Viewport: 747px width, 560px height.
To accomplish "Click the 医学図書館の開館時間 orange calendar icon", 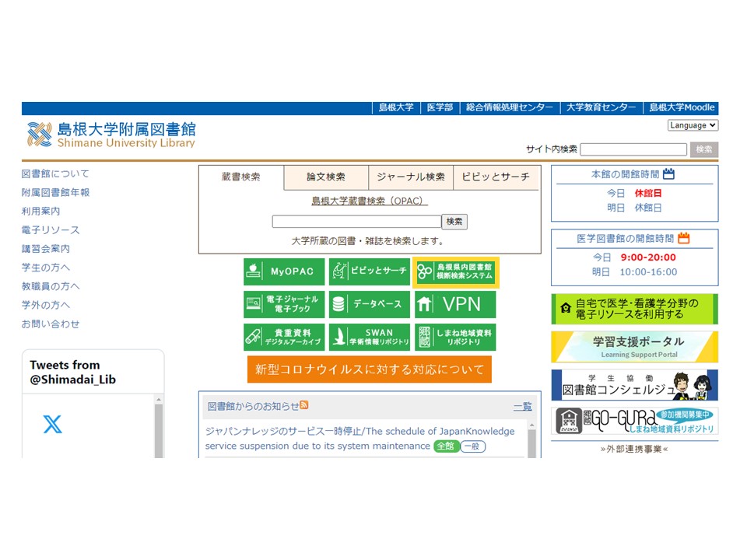I will tap(683, 238).
